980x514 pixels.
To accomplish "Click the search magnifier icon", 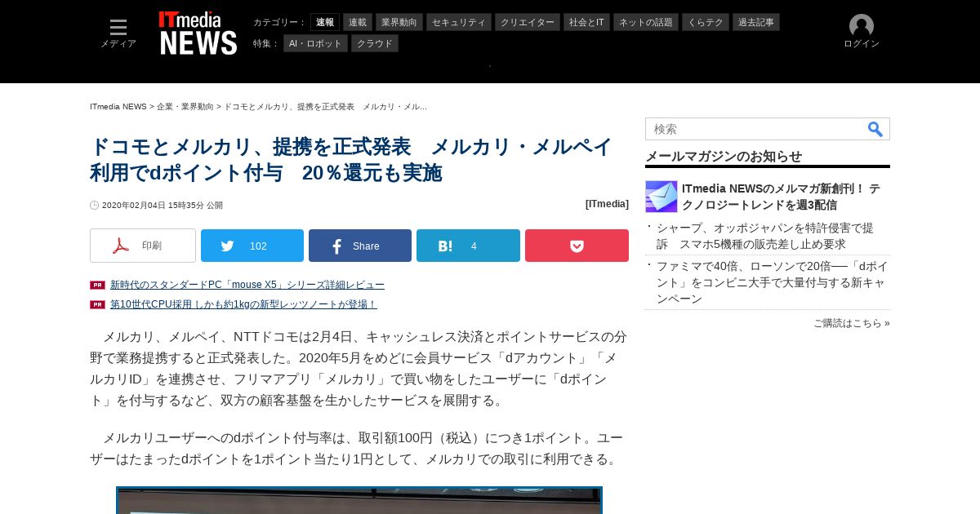I will click(x=875, y=129).
